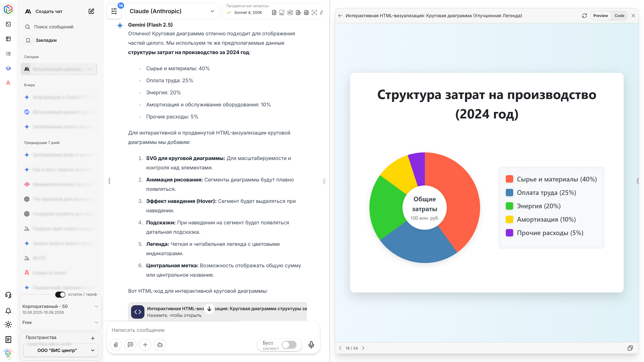Viewport: 644px width, 362px height.
Task: Expand the Корпоративный - 50 plan details
Action: tap(97, 306)
